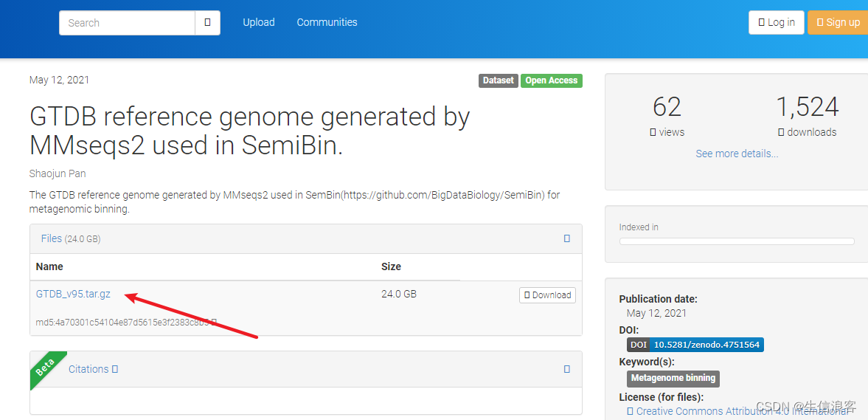Expand See more details stats

tap(737, 154)
